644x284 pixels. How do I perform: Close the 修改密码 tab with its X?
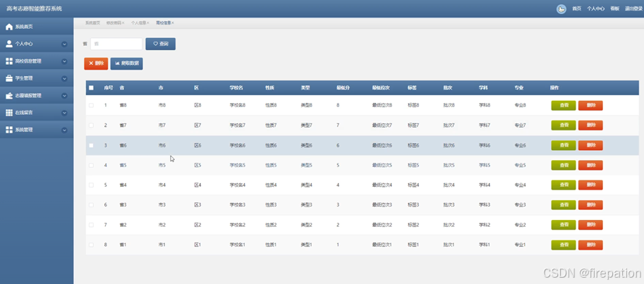[x=123, y=23]
